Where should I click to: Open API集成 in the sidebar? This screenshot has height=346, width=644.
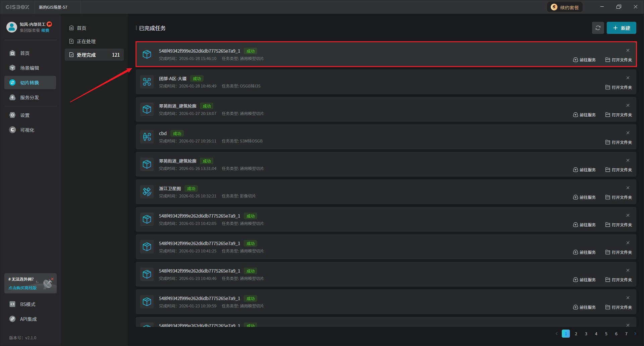[x=28, y=319]
